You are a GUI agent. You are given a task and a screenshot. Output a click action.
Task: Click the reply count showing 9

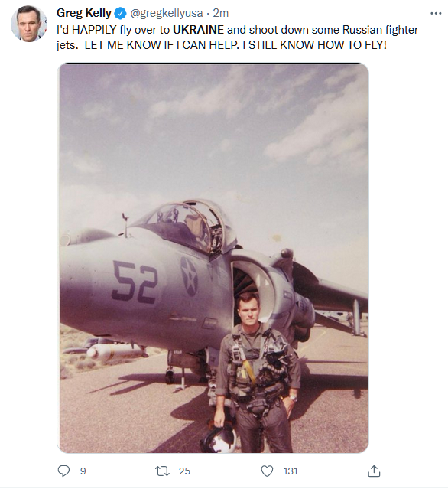click(x=83, y=471)
